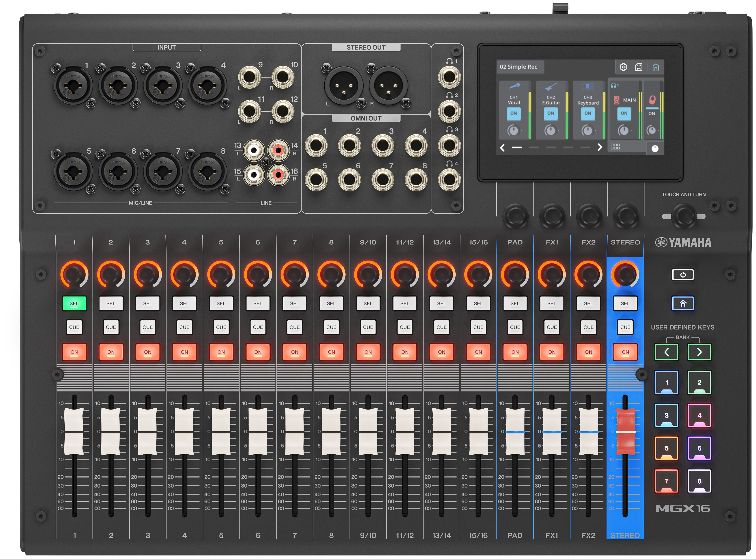756x559 pixels.
Task: Tap the CH2 E.Guitar guitar icon
Action: (551, 87)
